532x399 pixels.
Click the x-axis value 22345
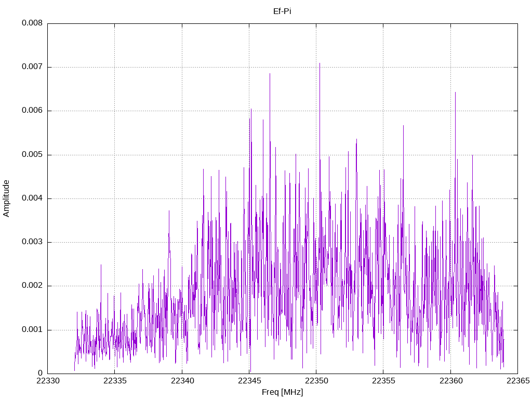pos(249,381)
